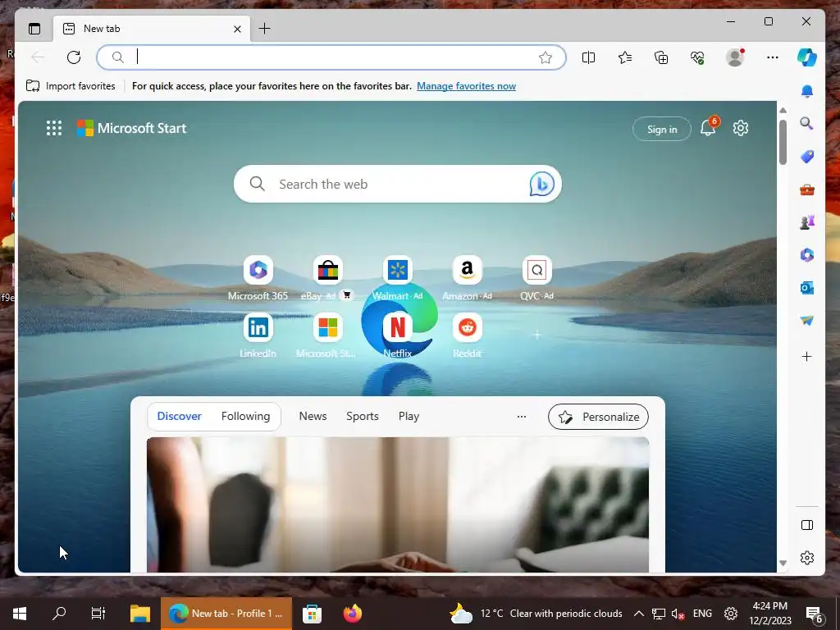This screenshot has height=630, width=840.
Task: Click the address bar field
Action: click(331, 57)
